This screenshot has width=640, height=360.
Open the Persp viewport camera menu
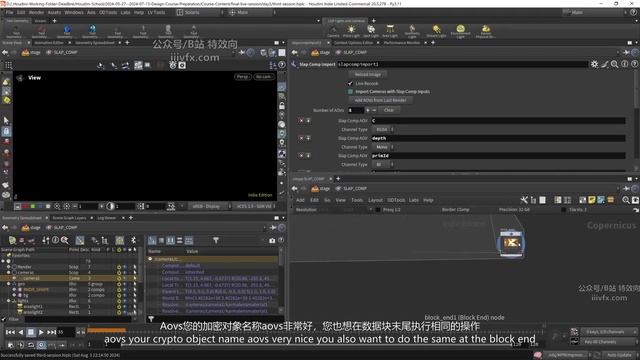tap(243, 77)
